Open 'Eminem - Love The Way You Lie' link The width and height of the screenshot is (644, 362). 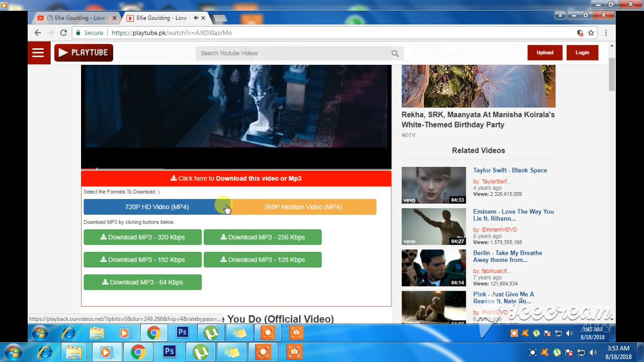point(513,215)
